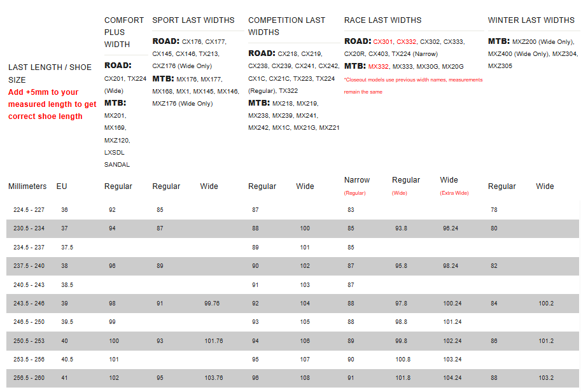The image size is (581, 392).
Task: Select the SPORT LAST WIDTHS heading
Action: click(193, 20)
